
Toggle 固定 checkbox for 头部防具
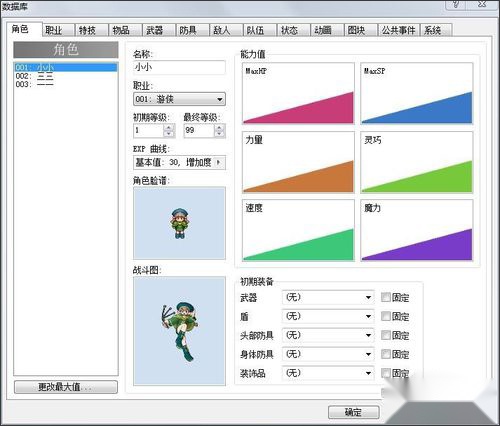point(386,335)
